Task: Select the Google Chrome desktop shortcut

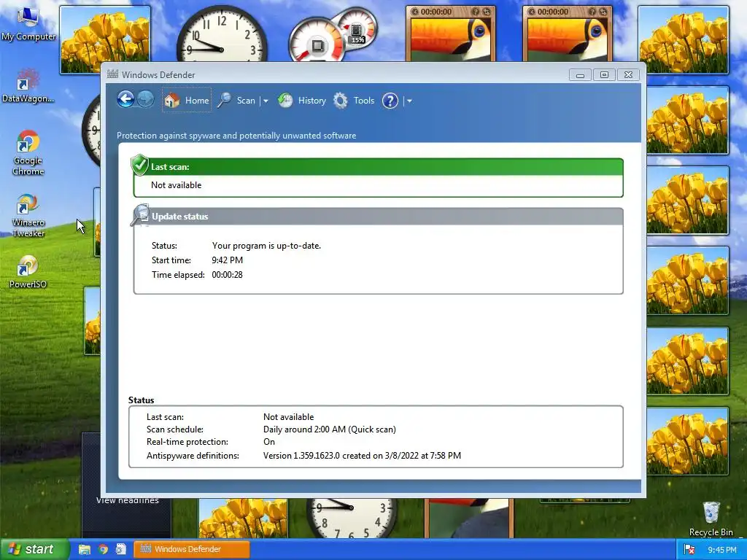Action: click(x=28, y=153)
